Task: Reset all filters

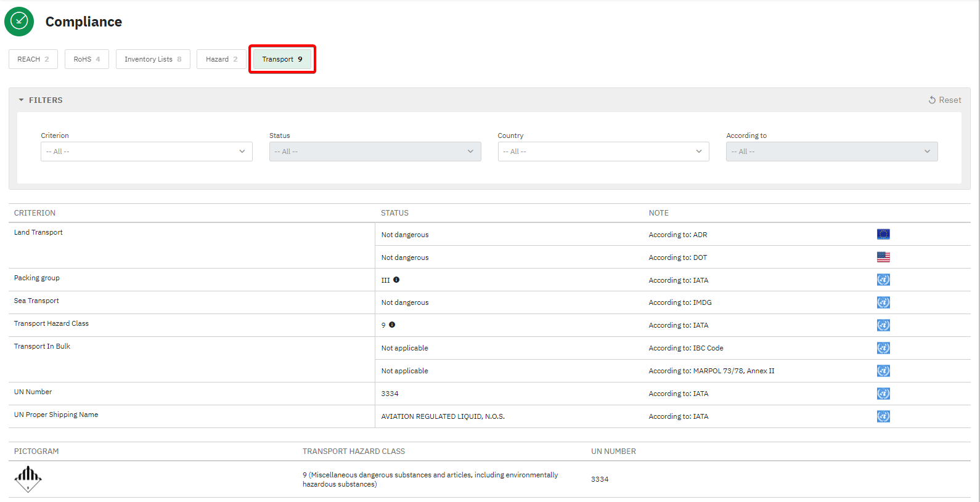Action: 944,100
